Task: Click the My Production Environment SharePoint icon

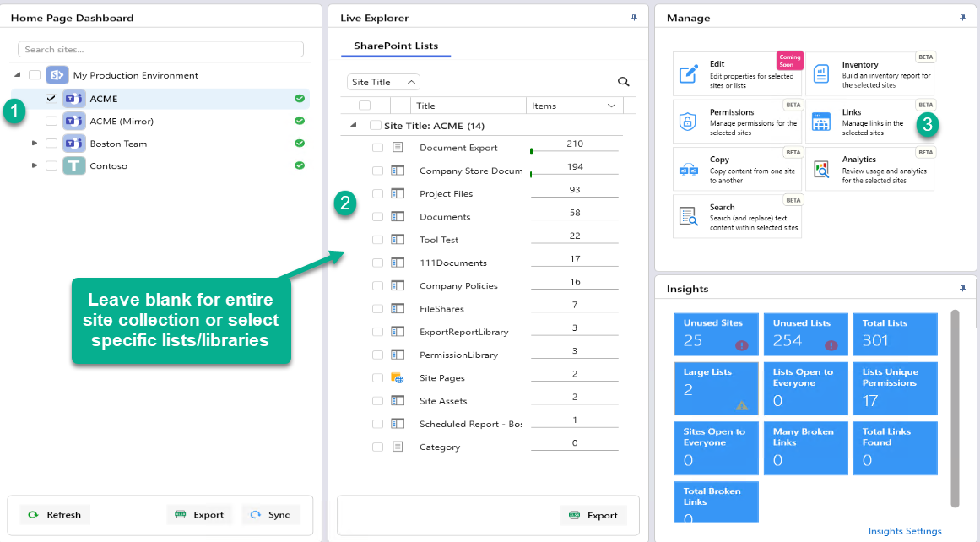Action: pos(57,75)
